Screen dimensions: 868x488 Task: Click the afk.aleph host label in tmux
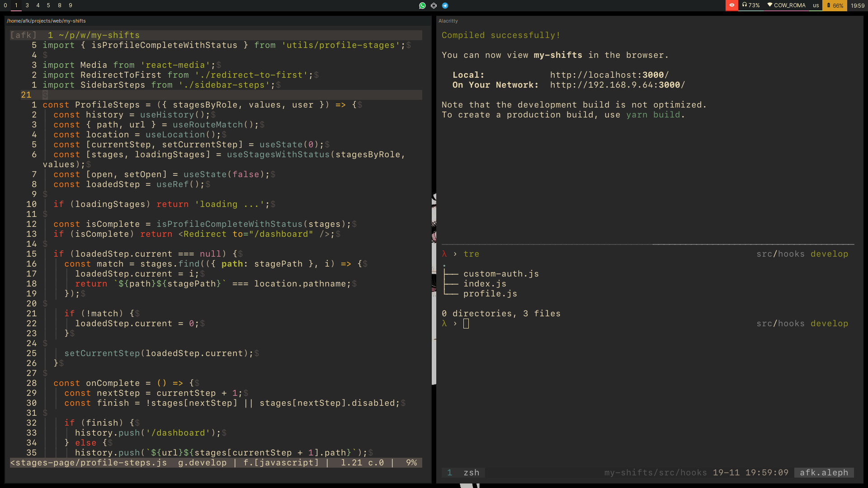point(824,473)
